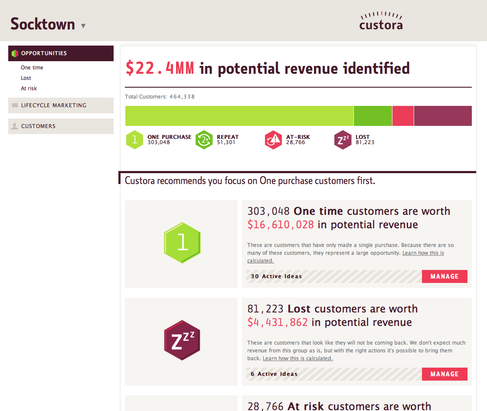
Task: Click the Lost 81,223 legend label
Action: 365,139
